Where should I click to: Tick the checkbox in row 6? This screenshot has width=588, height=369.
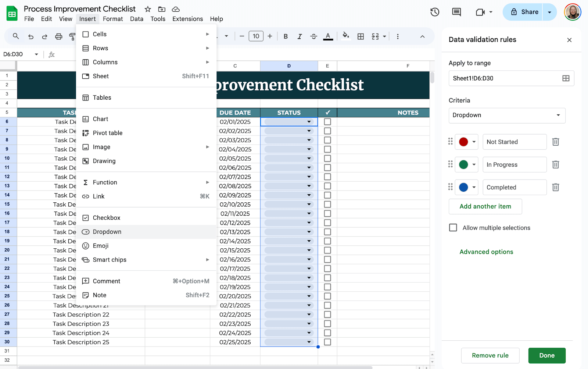(x=327, y=122)
